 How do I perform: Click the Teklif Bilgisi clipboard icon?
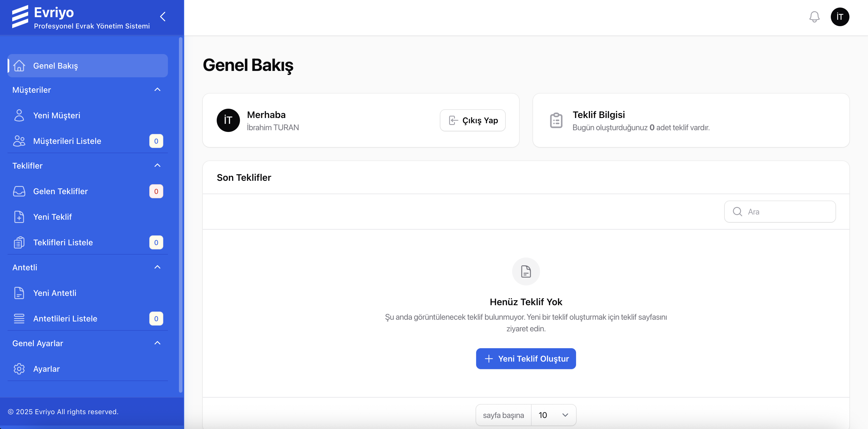pos(556,120)
